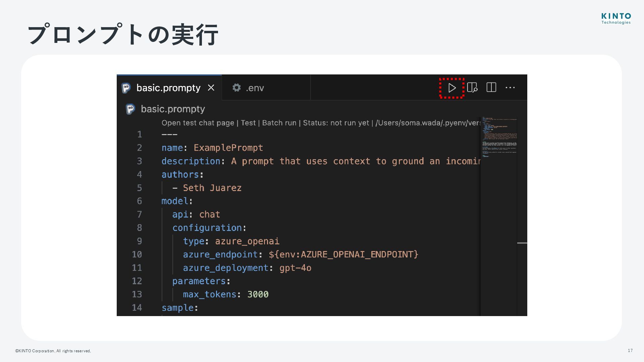This screenshot has width=644, height=362.
Task: Open the more actions ellipsis menu
Action: (510, 88)
